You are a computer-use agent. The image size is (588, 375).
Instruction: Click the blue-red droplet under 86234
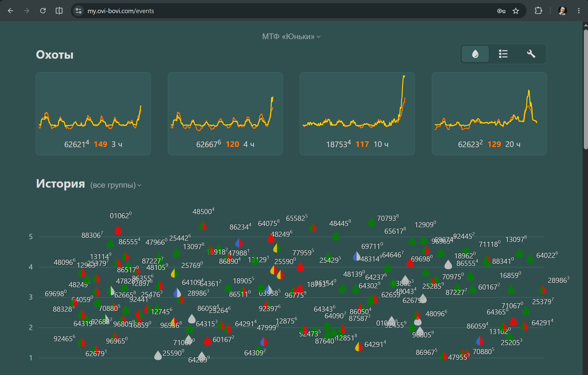point(239,242)
